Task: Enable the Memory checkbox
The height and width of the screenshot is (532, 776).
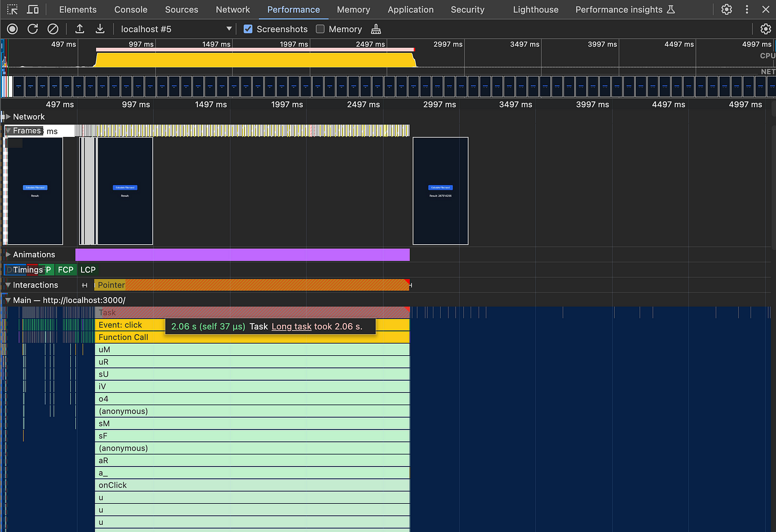Action: point(320,29)
